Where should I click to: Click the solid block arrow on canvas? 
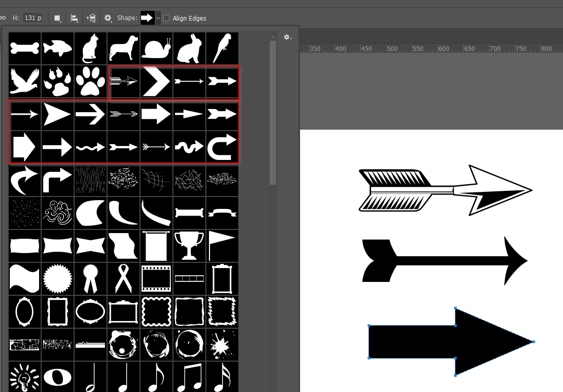point(451,342)
